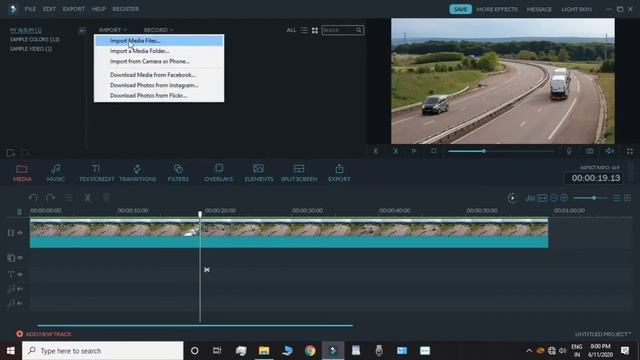The height and width of the screenshot is (360, 640).
Task: Click the timeline Manage tracks list icon
Action: coord(616,198)
